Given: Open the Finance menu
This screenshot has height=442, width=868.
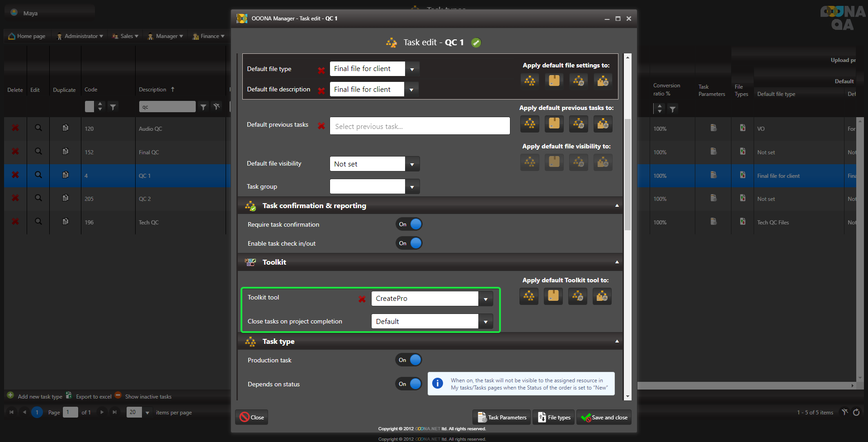Looking at the screenshot, I should click(208, 36).
